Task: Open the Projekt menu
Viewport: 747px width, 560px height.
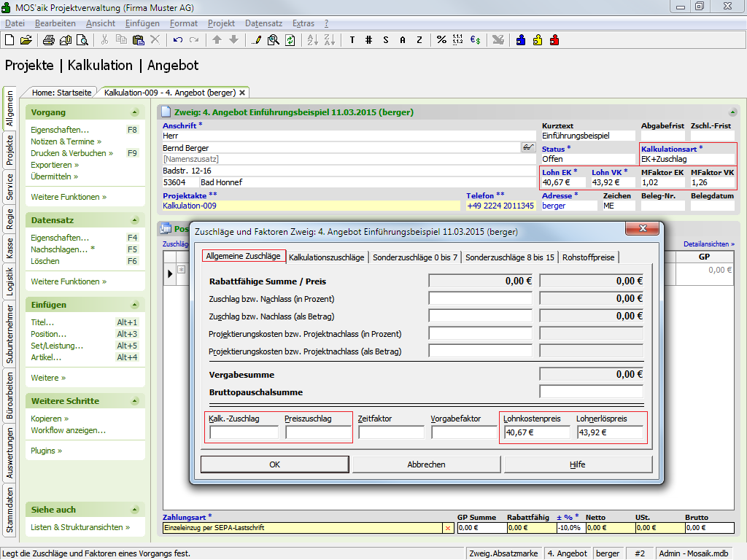Action: (x=221, y=23)
